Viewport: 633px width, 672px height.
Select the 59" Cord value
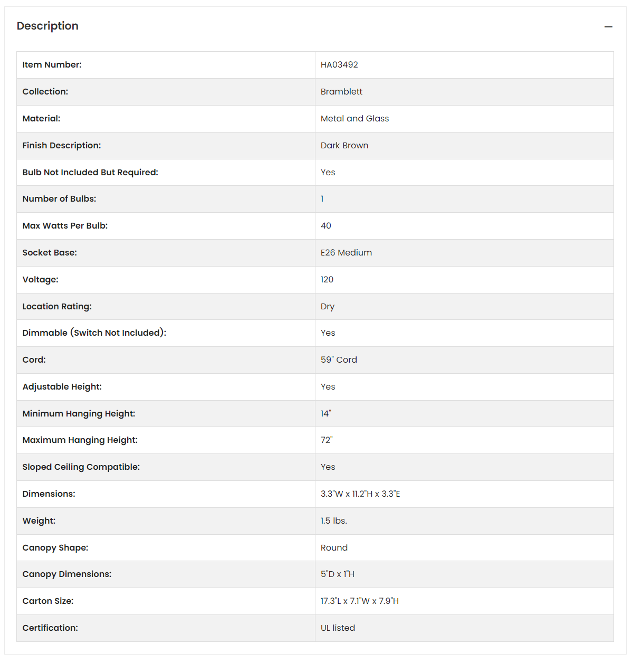click(339, 360)
